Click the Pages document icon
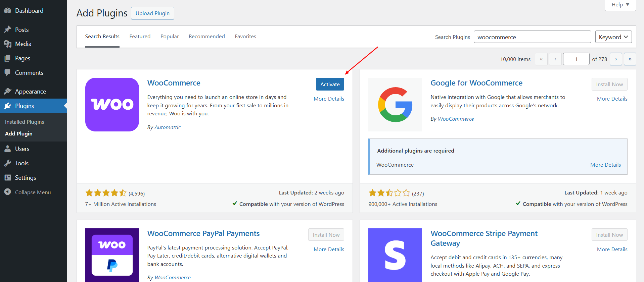The width and height of the screenshot is (644, 282). click(x=8, y=58)
